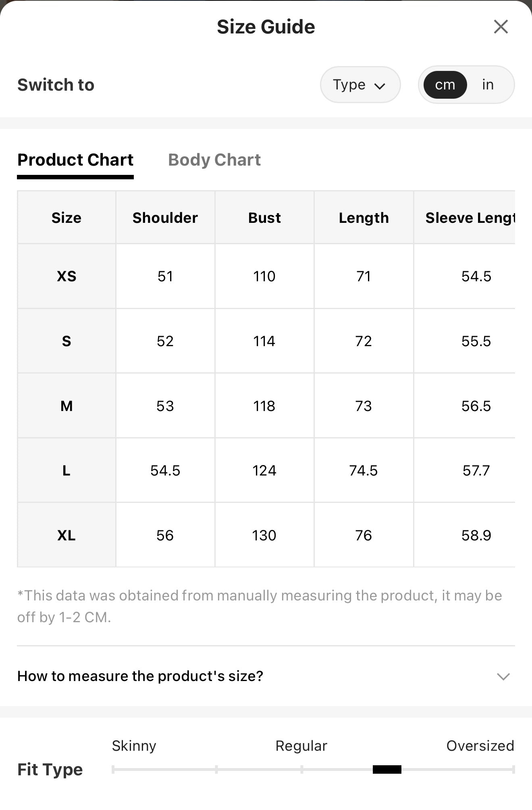
Task: Click the Sleeve Length column header
Action: [465, 218]
